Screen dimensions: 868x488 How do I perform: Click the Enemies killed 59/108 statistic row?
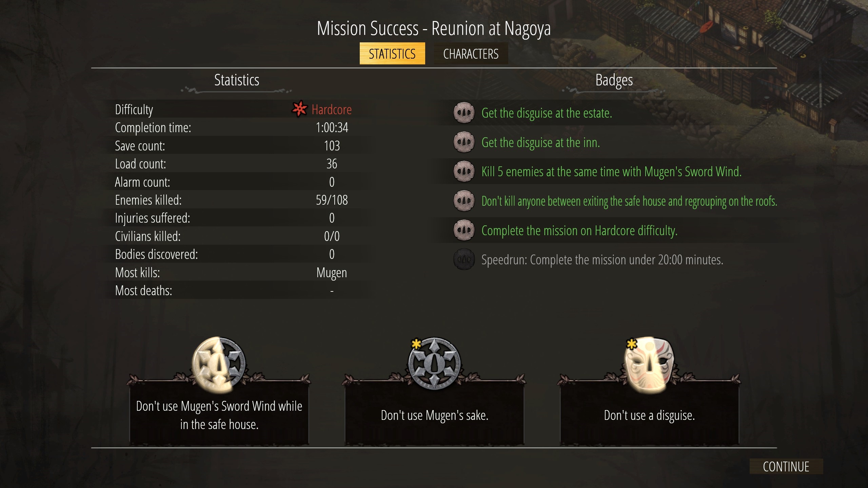pyautogui.click(x=234, y=200)
